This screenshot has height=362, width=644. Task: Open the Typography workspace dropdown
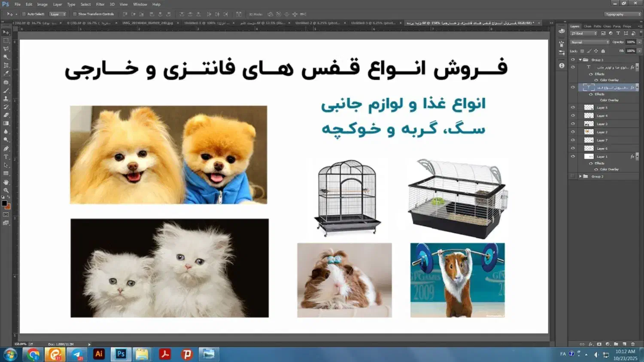pos(623,14)
